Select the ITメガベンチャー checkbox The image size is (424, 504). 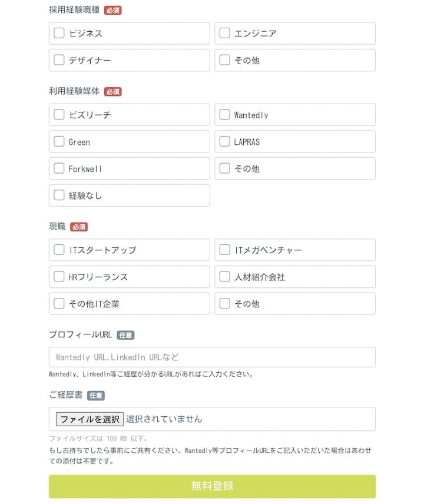[224, 250]
